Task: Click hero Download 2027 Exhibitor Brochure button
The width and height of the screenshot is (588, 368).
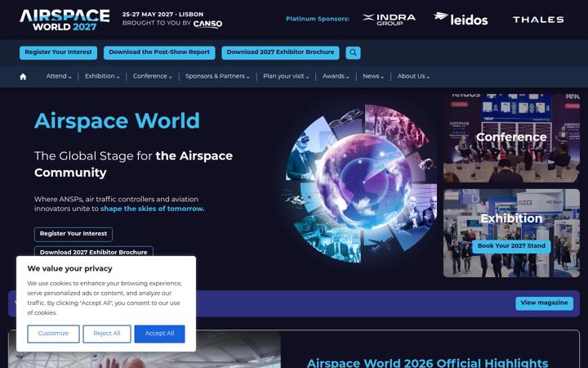Action: [93, 252]
